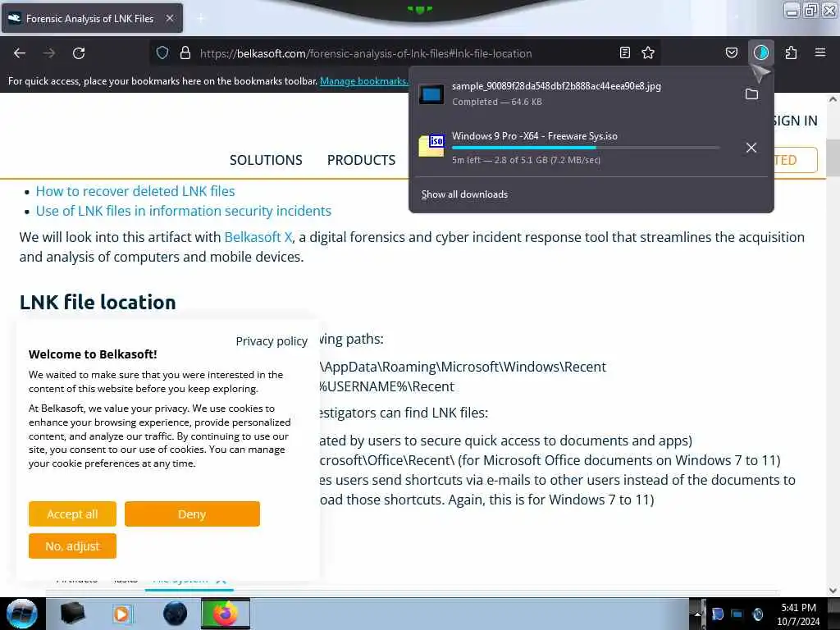Click the iso file icon in downloads
This screenshot has width=840, height=630.
pyautogui.click(x=431, y=146)
